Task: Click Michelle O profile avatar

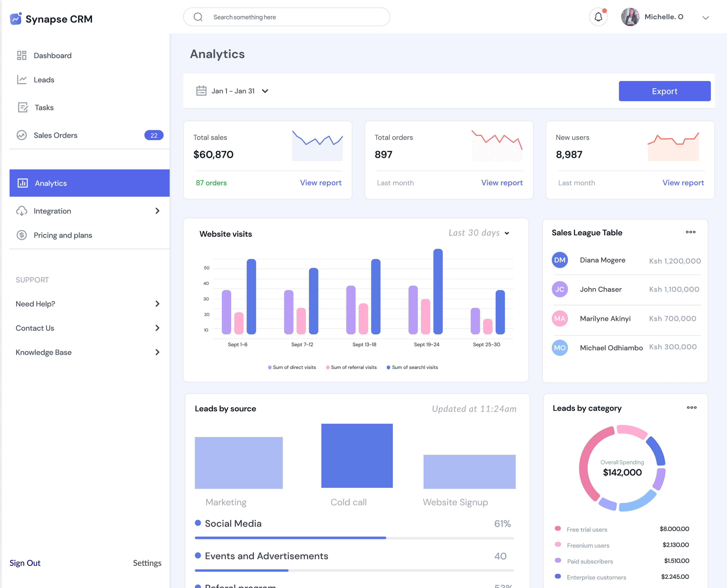Action: pyautogui.click(x=630, y=17)
